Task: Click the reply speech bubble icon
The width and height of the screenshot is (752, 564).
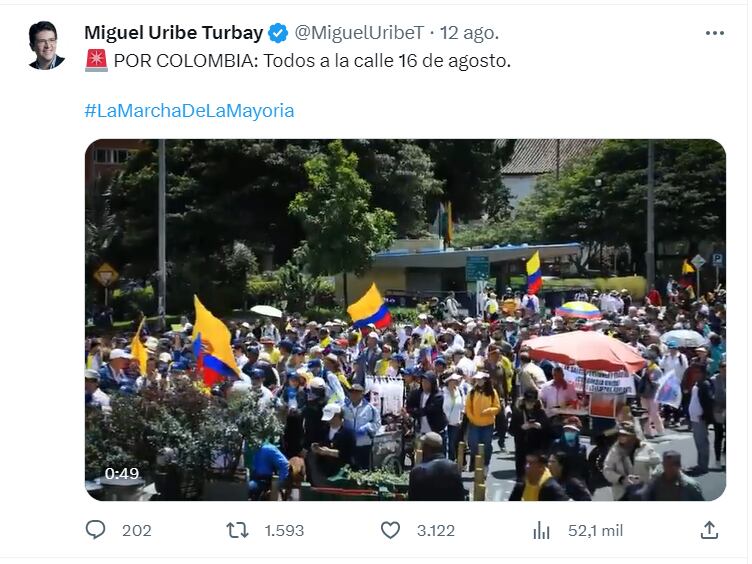Action: click(95, 530)
